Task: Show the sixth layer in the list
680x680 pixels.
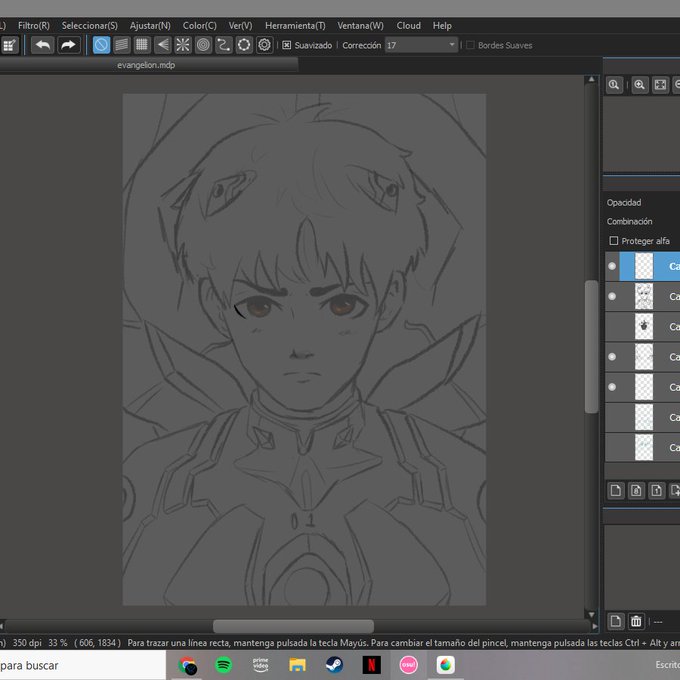Action: 612,417
